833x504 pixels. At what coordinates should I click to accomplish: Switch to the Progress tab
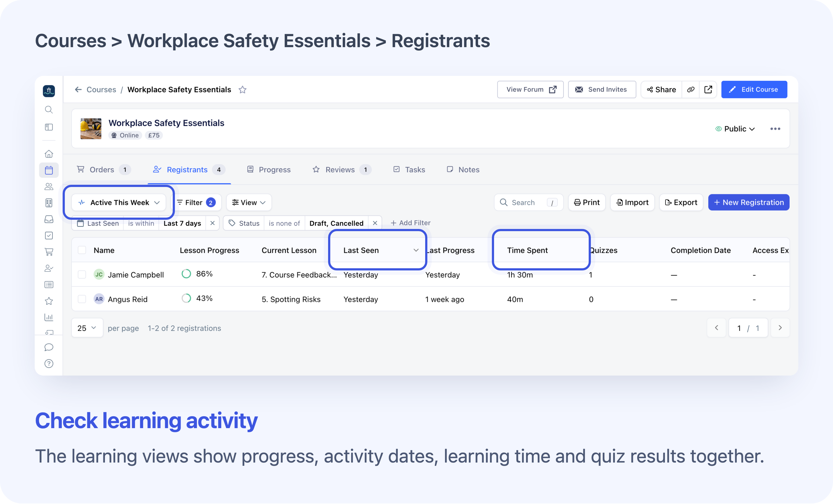pos(269,170)
